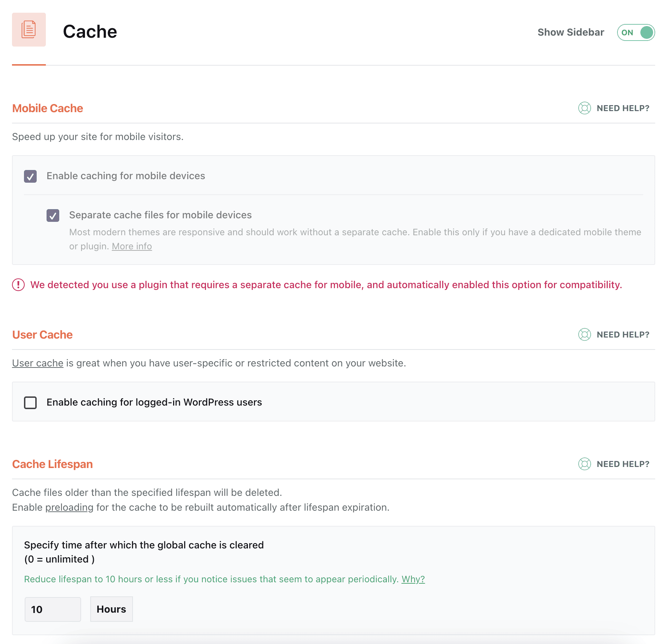Uncheck Enable caching for mobile devices

tap(30, 176)
